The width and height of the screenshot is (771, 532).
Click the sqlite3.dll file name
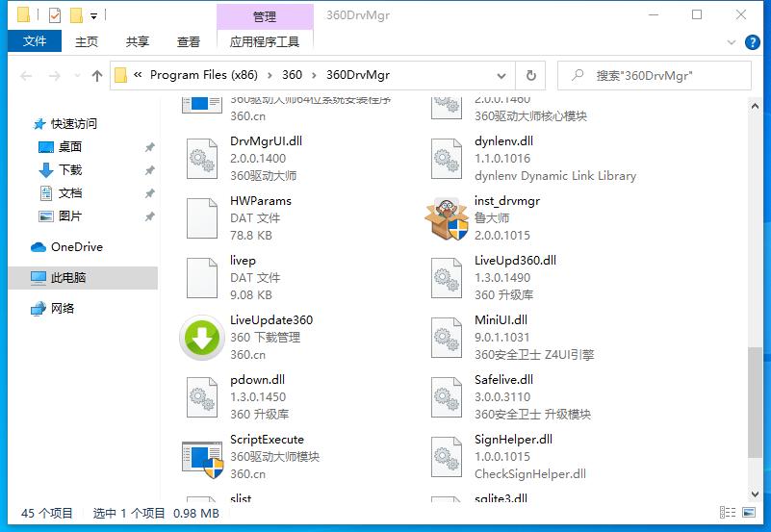[501, 498]
